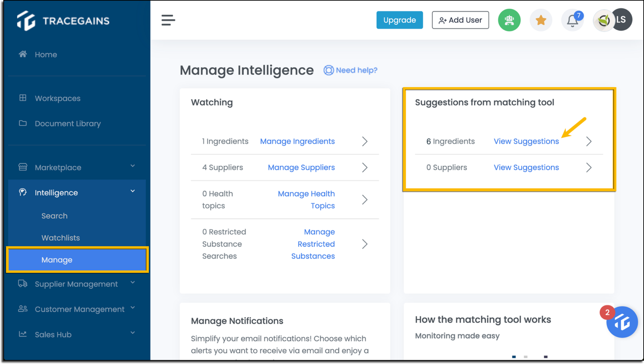Screen dimensions: 644x364
Task: Select the Workspaces grid icon
Action: [x=23, y=98]
